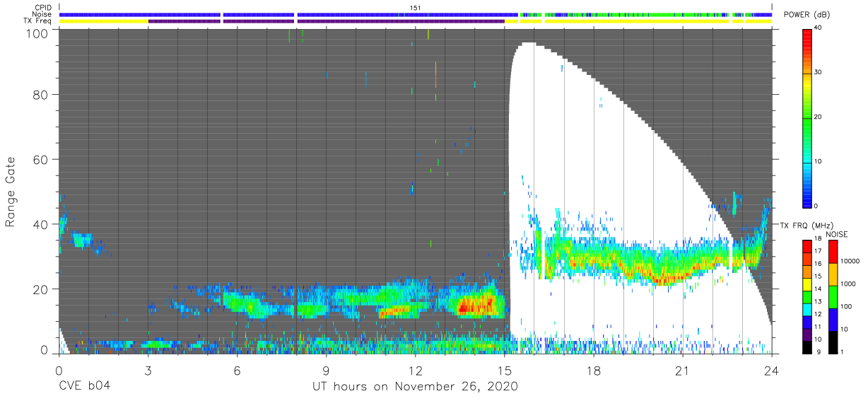This screenshot has height=401, width=868.
Task: Click the 30 dB label on the power scale
Action: (x=819, y=72)
